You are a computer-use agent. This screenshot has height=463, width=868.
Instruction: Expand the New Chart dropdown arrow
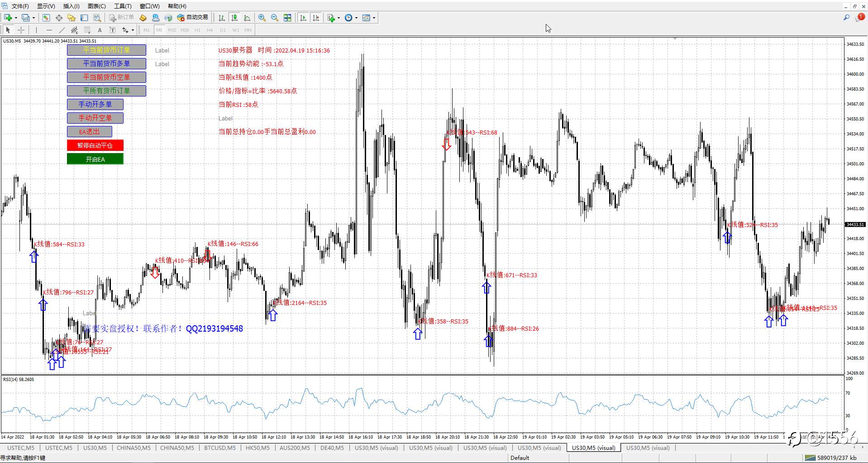[x=16, y=18]
